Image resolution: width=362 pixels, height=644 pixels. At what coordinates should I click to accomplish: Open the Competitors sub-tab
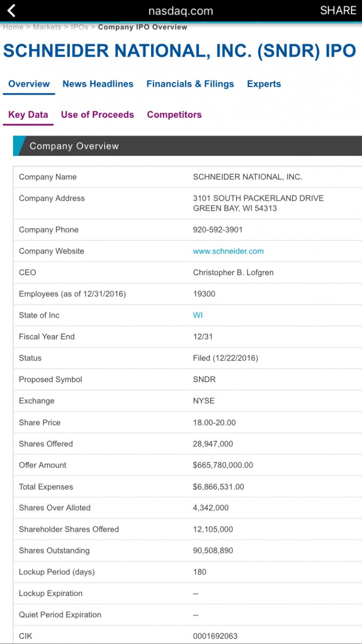coord(174,115)
